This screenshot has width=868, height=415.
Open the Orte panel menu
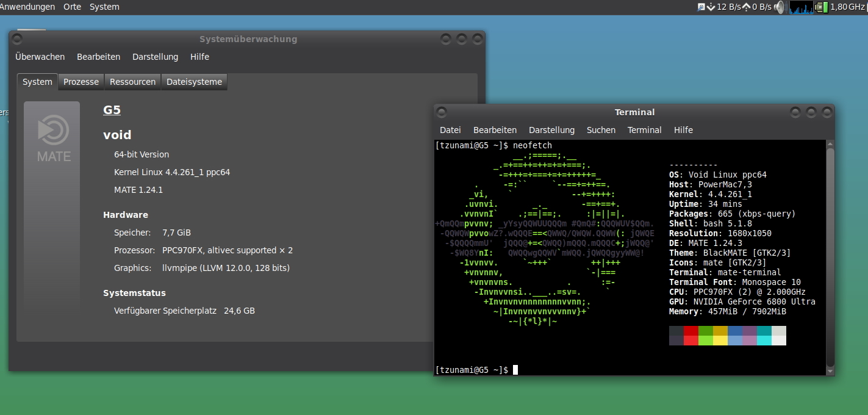pyautogui.click(x=72, y=7)
